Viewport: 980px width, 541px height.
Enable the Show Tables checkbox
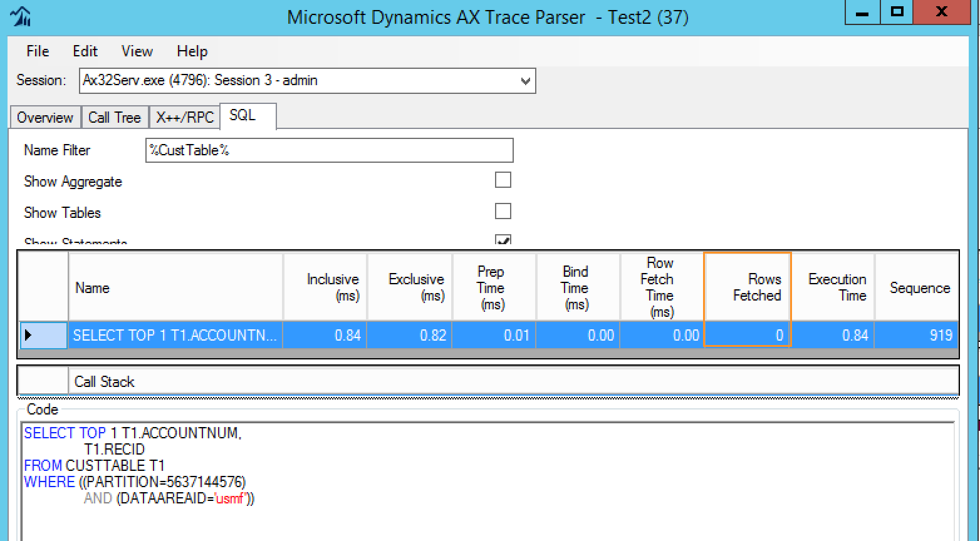[x=503, y=211]
